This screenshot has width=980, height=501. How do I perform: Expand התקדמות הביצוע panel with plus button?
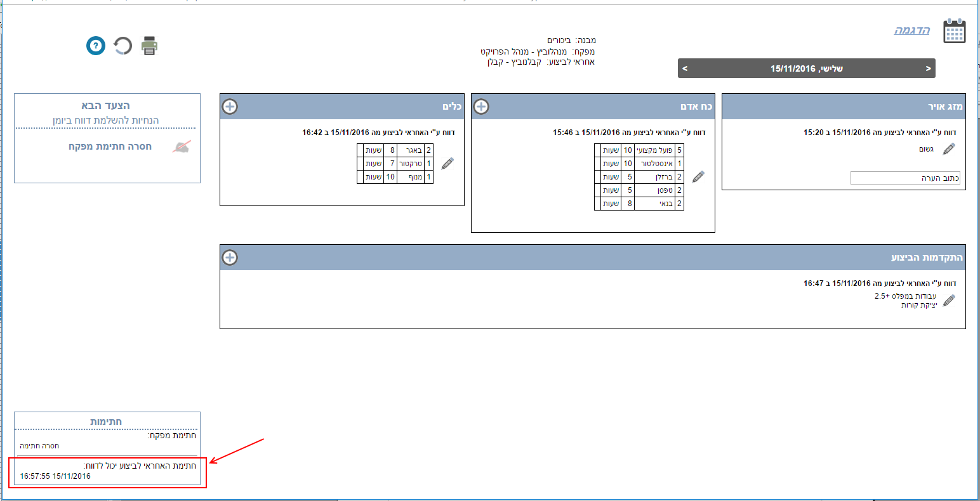pos(230,257)
